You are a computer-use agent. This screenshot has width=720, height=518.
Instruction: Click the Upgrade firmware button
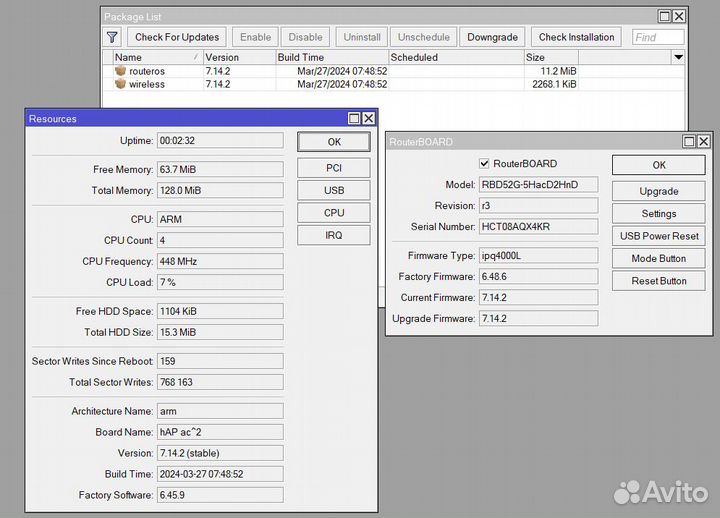pos(659,191)
